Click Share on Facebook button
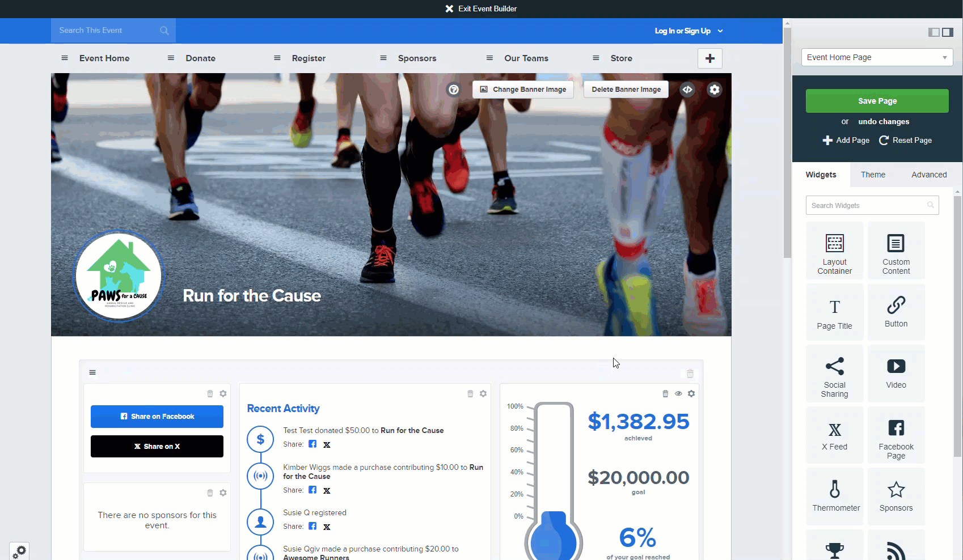The height and width of the screenshot is (560, 963). tap(157, 417)
